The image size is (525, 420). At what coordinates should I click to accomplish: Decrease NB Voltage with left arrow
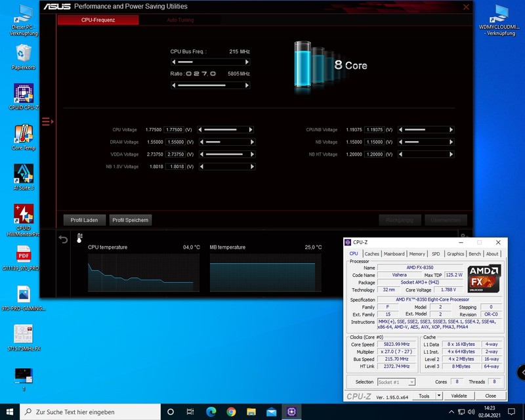click(400, 142)
